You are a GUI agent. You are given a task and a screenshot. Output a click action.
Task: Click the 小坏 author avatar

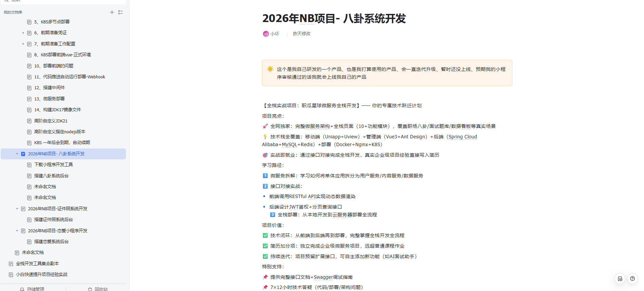point(266,34)
